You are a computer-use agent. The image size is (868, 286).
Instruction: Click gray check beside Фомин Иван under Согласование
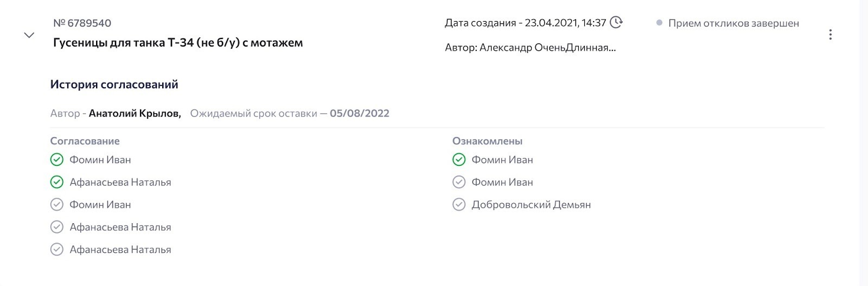[x=57, y=205]
